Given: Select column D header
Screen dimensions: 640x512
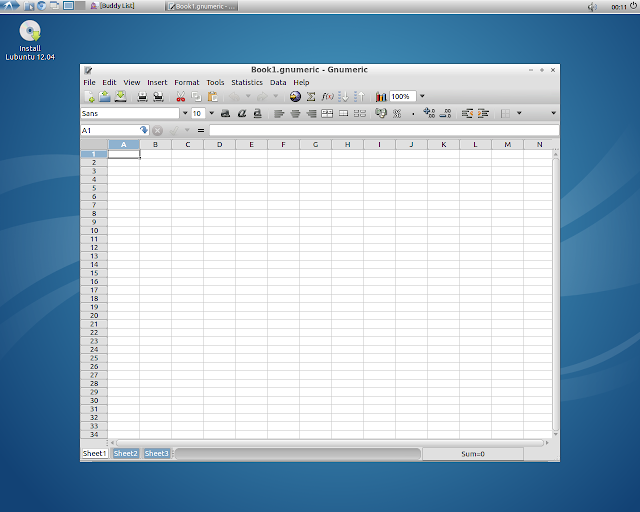Looking at the screenshot, I should pyautogui.click(x=220, y=145).
